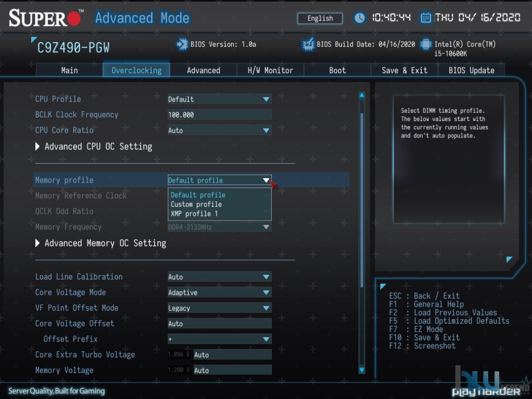Open VF Point Offset Mode dropdown
The image size is (532, 399).
[220, 308]
